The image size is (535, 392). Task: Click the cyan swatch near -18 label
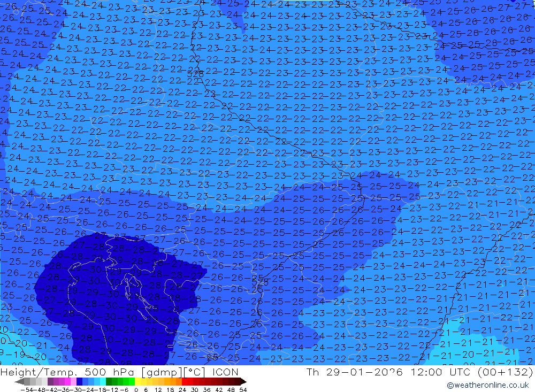point(103,382)
